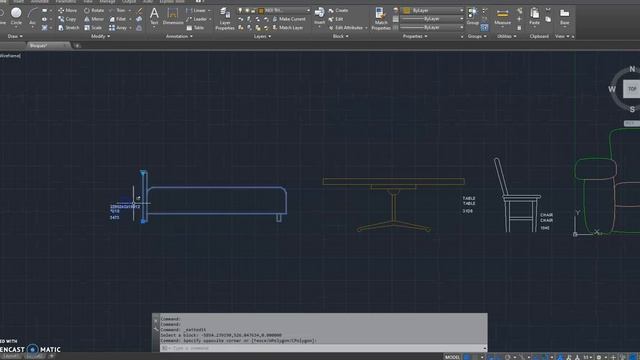Activate the Fillet tool
Image resolution: width=640 pixels, height=360 pixels.
(x=118, y=19)
